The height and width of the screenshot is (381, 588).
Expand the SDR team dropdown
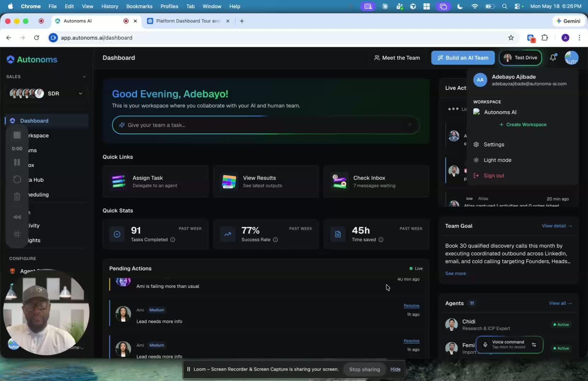pyautogui.click(x=80, y=93)
